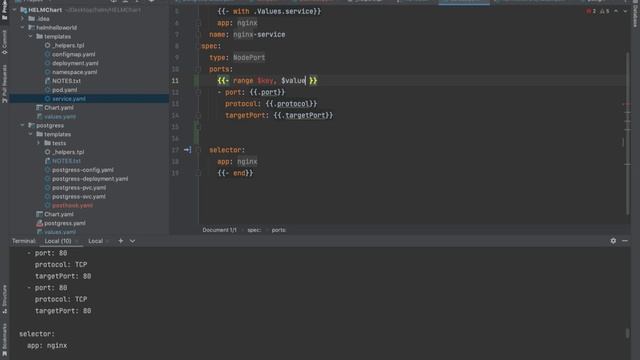Open _helpers.tpl under postgress templates
This screenshot has height=360, width=640.
[x=68, y=152]
